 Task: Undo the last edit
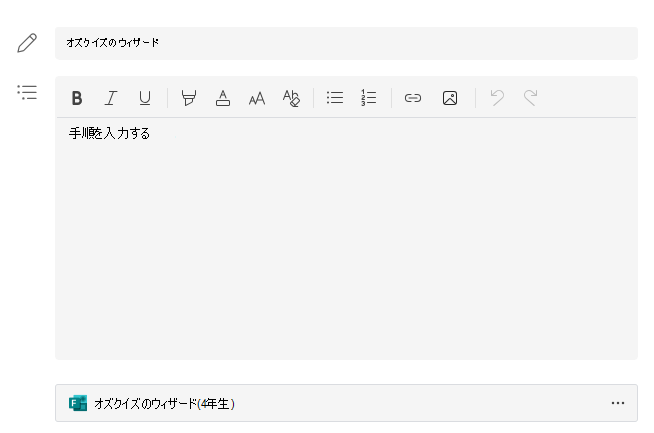497,98
